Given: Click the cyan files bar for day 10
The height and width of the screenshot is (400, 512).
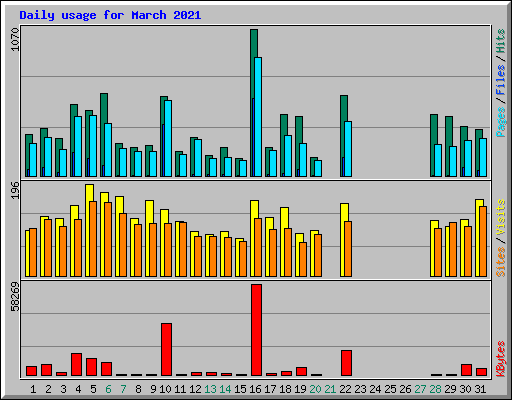Looking at the screenshot, I should (x=168, y=138).
